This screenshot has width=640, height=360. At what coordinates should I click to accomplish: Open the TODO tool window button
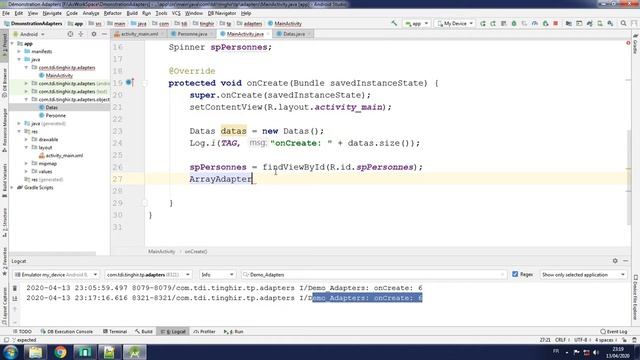[x=22, y=331]
